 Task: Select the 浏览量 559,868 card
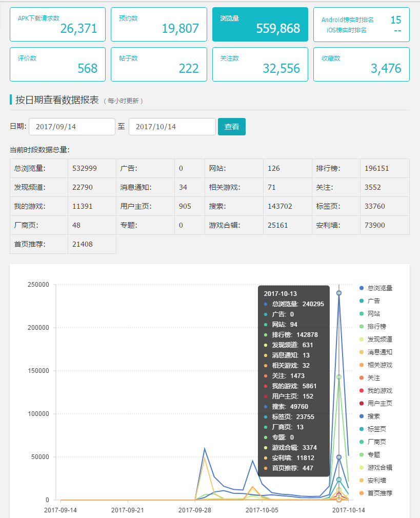260,25
